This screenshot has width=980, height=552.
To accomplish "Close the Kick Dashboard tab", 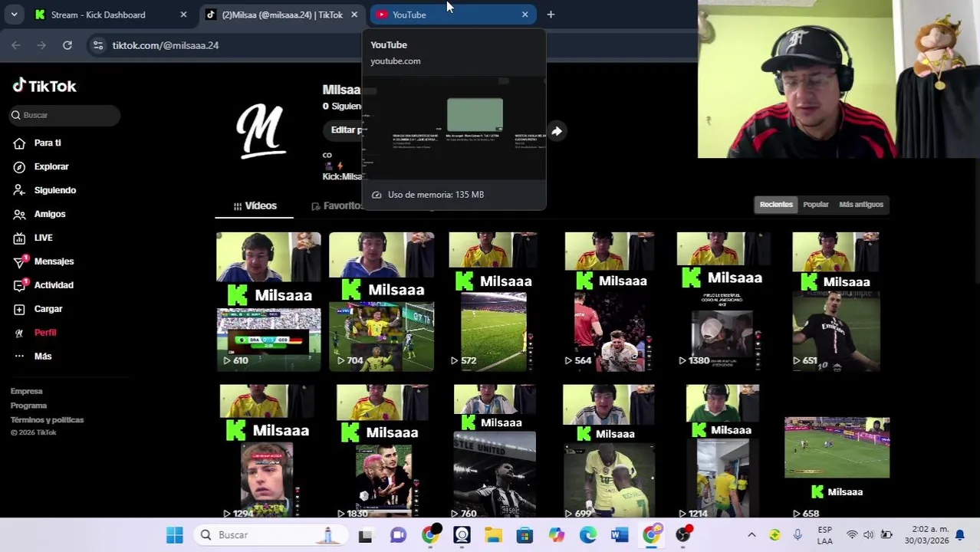I will tap(183, 15).
